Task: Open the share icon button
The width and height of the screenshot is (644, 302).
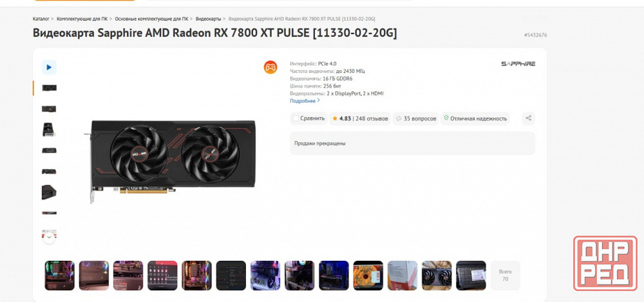Action: point(529,118)
